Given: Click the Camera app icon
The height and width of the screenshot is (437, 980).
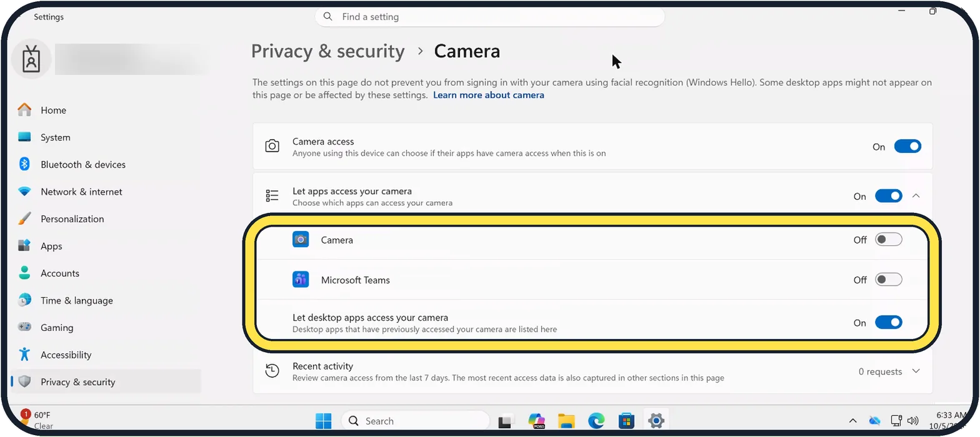Looking at the screenshot, I should click(x=301, y=240).
